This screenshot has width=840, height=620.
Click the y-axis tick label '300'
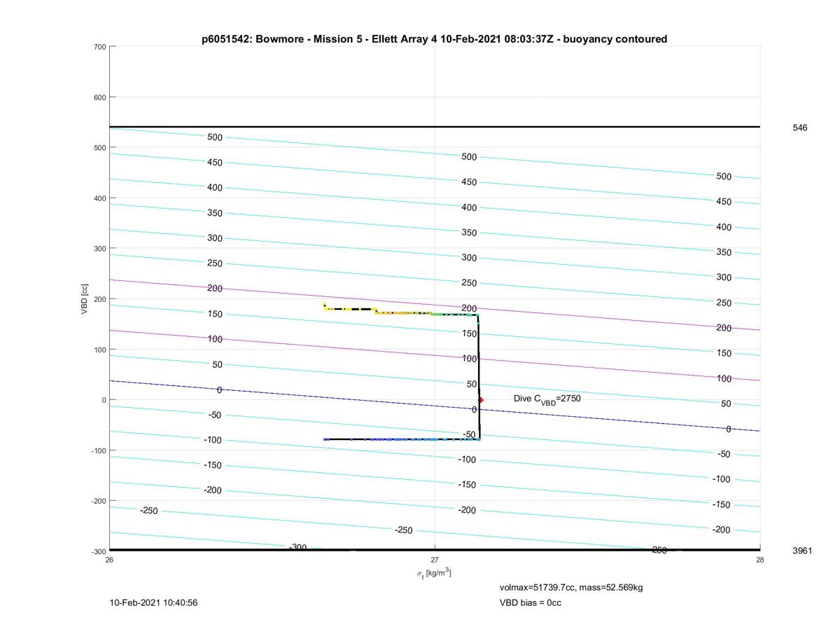coord(99,249)
